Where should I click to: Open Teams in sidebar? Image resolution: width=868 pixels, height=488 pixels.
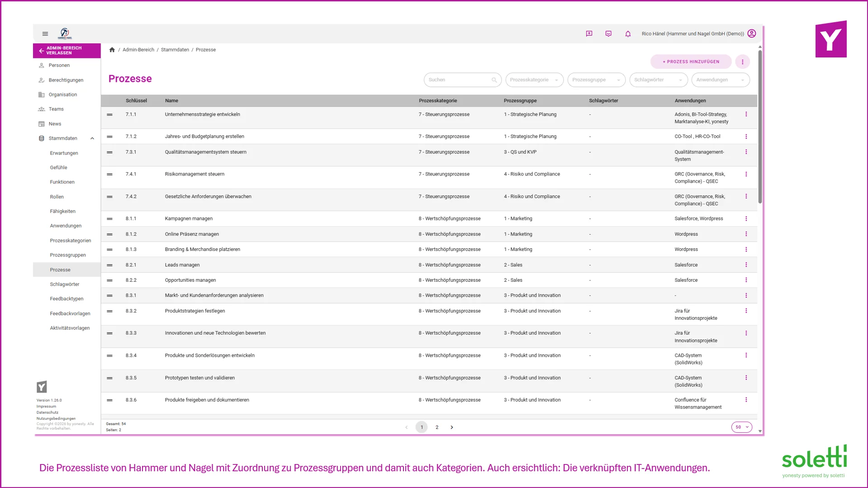pyautogui.click(x=56, y=109)
